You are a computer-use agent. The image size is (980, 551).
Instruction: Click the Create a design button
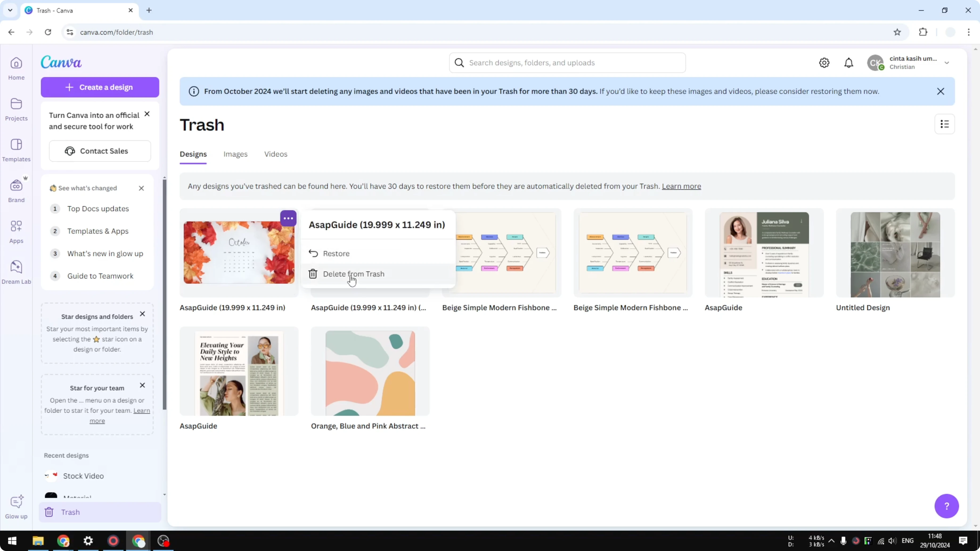[x=100, y=87]
